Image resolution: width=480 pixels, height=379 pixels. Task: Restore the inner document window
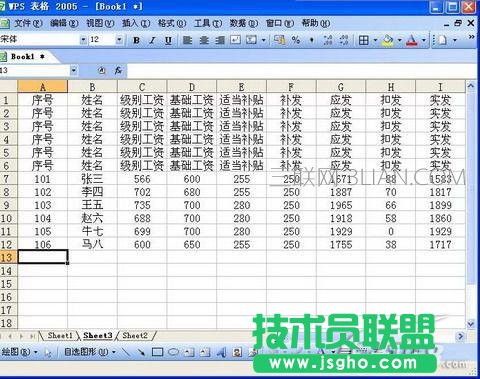click(458, 23)
